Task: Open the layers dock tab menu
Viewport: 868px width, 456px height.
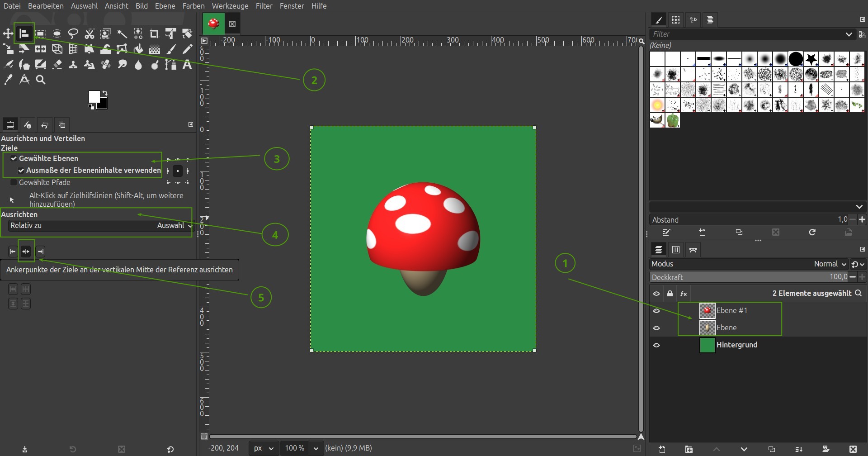Action: (862, 249)
